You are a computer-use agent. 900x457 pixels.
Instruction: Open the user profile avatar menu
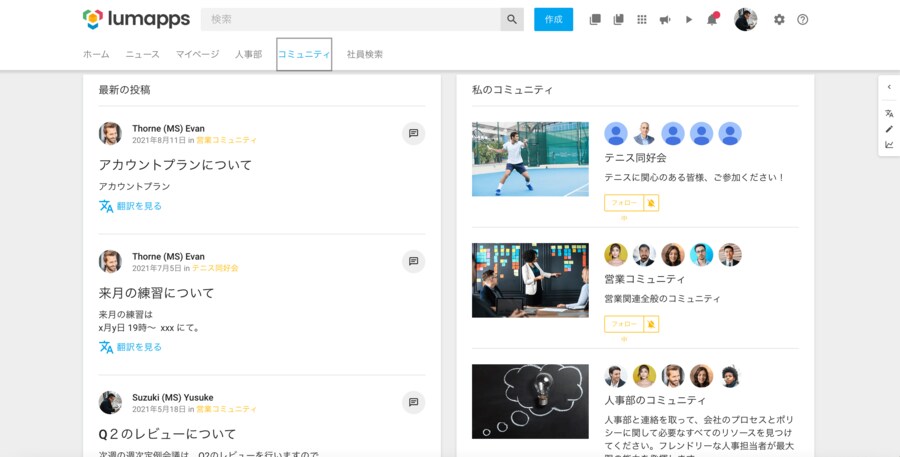(745, 19)
